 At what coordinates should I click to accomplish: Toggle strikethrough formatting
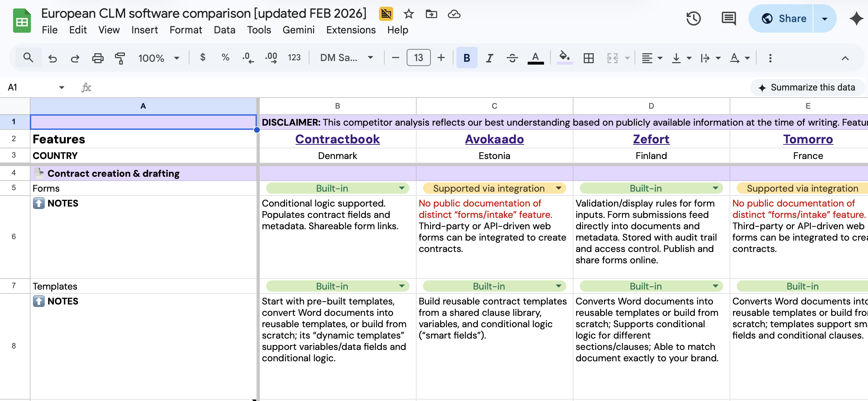512,58
